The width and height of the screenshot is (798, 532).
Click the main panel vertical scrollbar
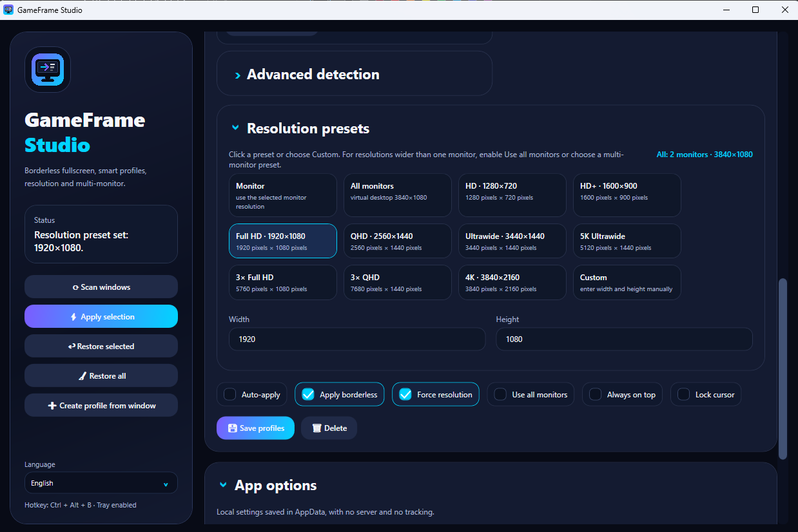[x=783, y=368]
